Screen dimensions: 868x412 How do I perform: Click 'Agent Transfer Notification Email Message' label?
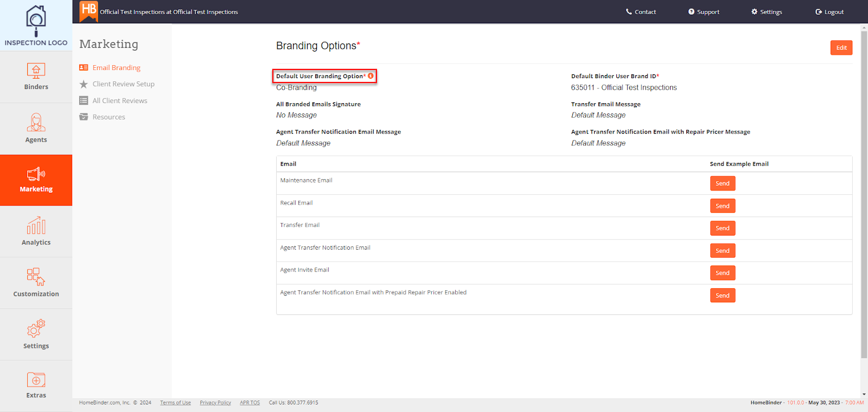click(x=339, y=132)
